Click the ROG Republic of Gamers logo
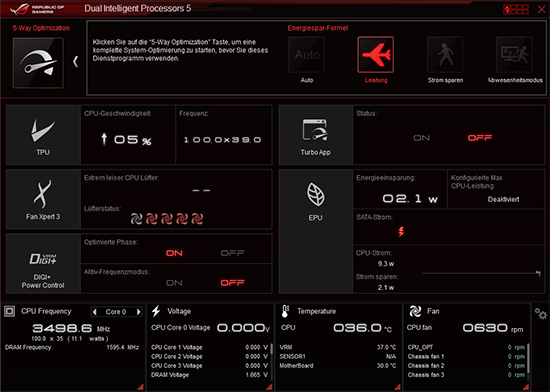 [x=38, y=9]
